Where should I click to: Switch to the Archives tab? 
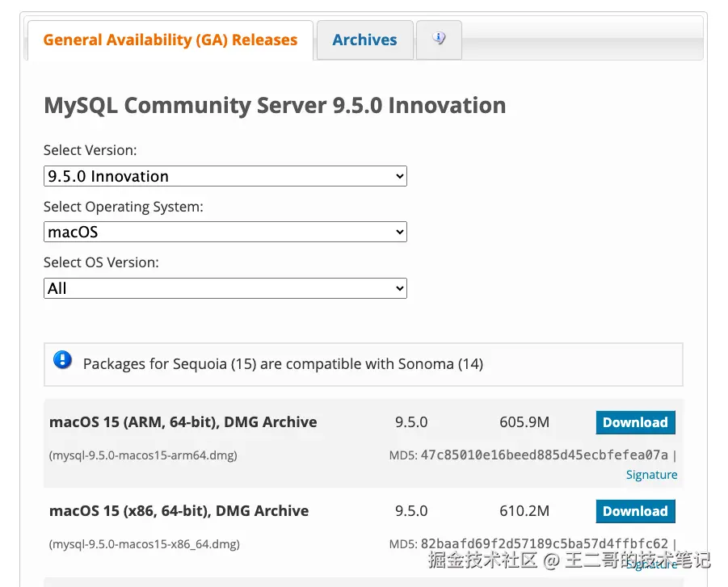click(x=364, y=40)
